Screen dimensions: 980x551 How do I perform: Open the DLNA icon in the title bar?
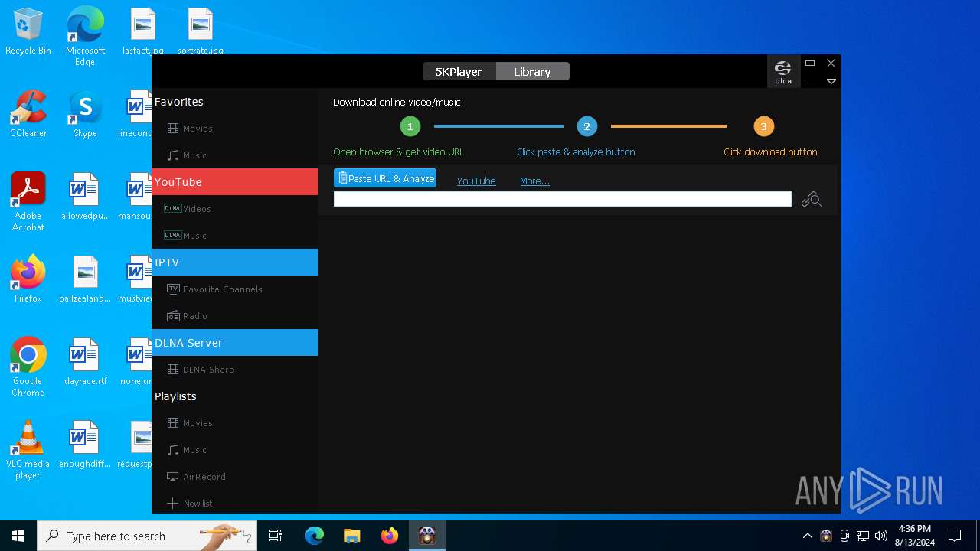click(x=783, y=71)
